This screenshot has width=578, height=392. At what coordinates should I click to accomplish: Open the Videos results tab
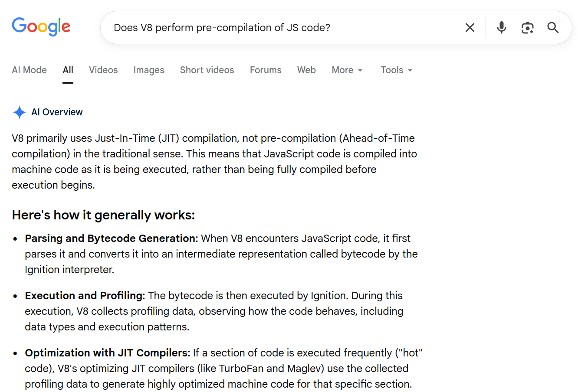pos(103,70)
